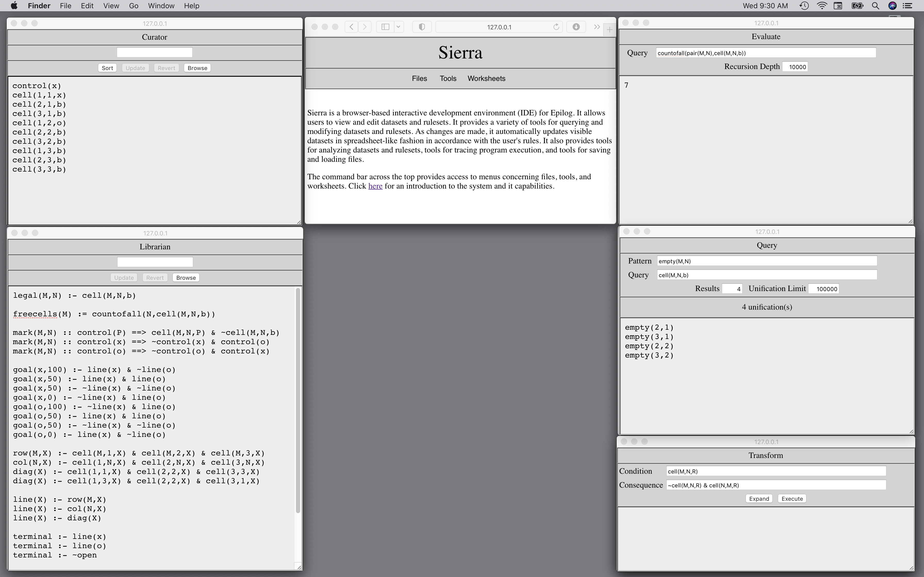
Task: Open the Sierra Files menu
Action: click(419, 78)
